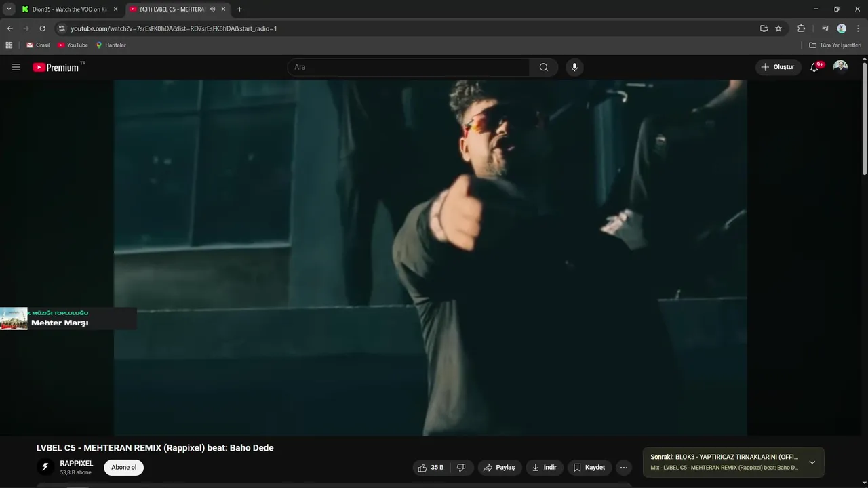Switch to the Diorr35 Kick tab

(70, 9)
